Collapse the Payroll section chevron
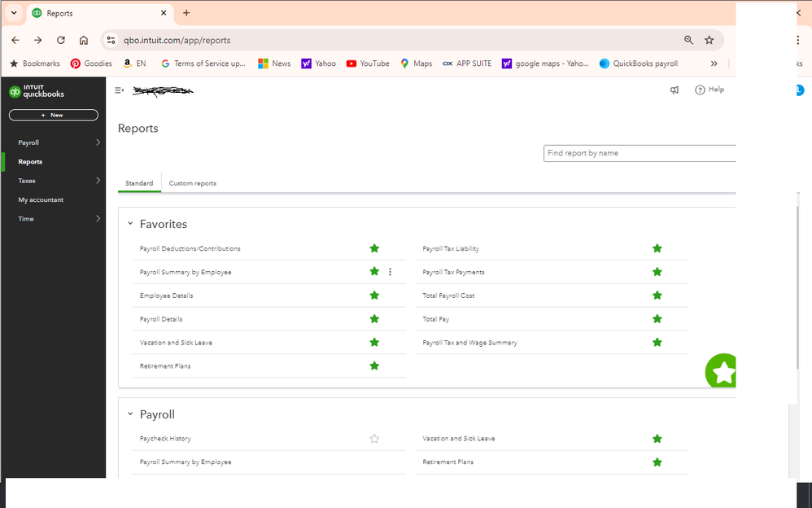812x508 pixels. [130, 414]
